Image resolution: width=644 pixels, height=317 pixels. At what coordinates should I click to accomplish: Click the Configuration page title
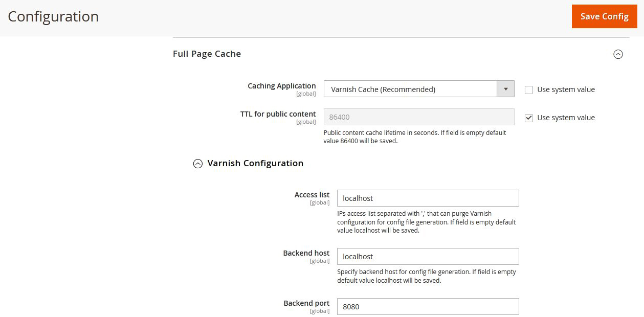(53, 16)
